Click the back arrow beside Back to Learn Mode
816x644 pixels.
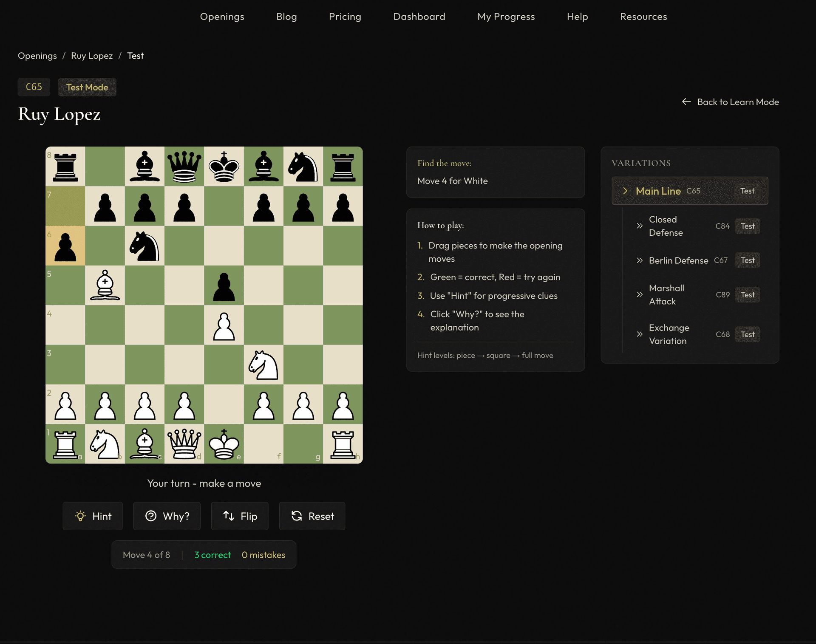[x=686, y=102]
